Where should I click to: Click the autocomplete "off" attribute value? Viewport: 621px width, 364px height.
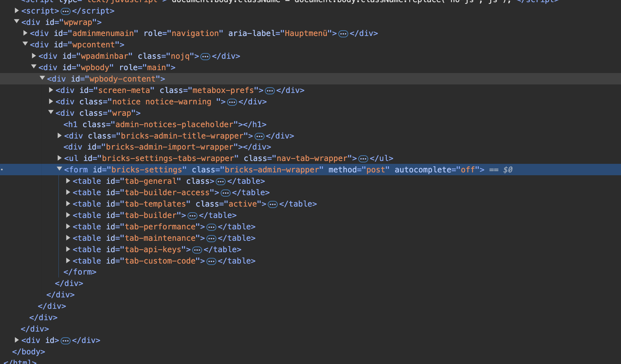468,170
